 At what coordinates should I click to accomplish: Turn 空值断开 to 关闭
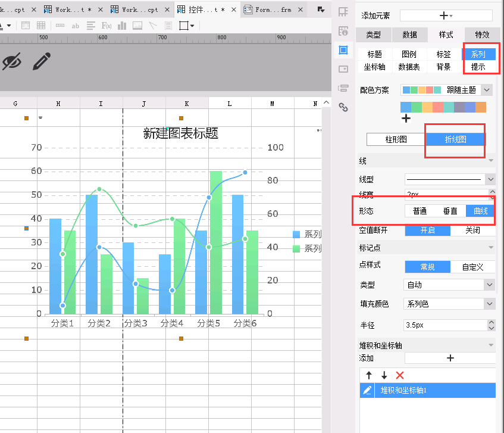click(473, 230)
